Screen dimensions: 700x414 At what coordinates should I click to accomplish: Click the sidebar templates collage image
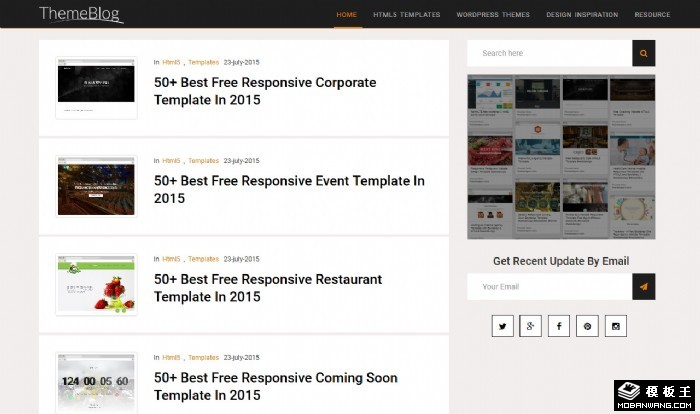pos(561,156)
